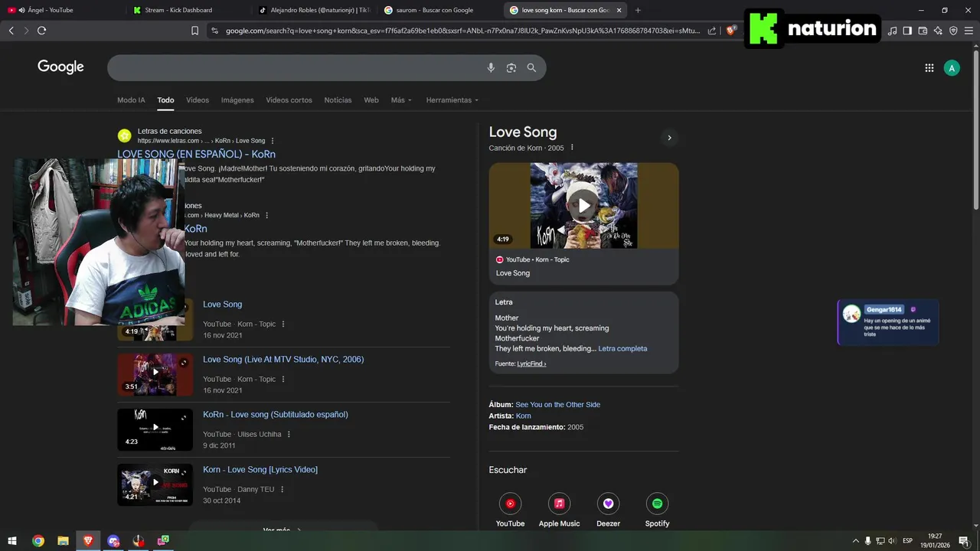Switch to the Imágenes search tab
Screen dimensions: 980x551
(x=237, y=100)
